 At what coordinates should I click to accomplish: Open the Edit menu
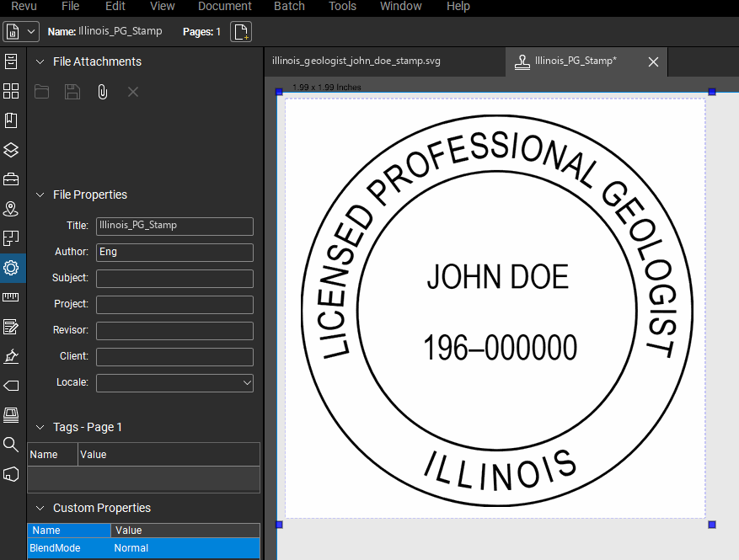coord(115,6)
